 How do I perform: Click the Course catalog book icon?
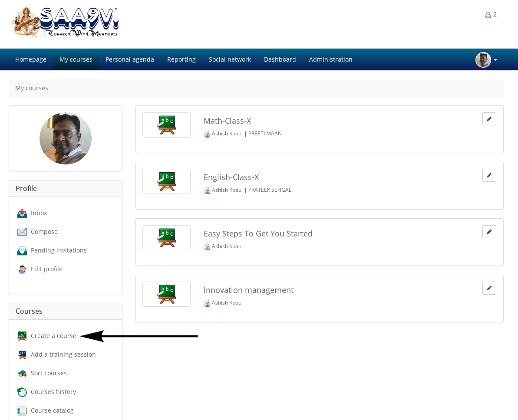tap(22, 411)
